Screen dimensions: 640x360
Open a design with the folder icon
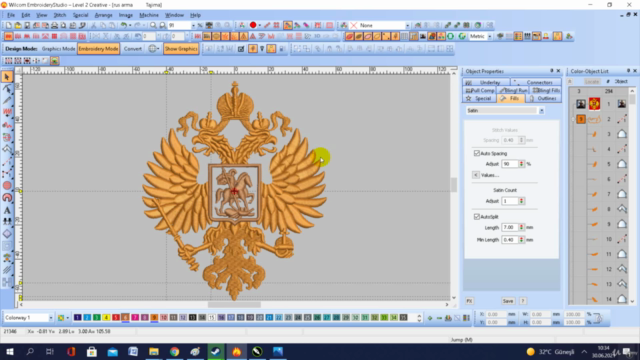click(x=18, y=25)
